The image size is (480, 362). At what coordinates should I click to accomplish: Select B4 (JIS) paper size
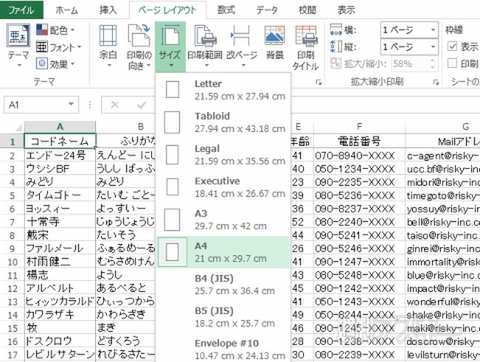click(223, 284)
